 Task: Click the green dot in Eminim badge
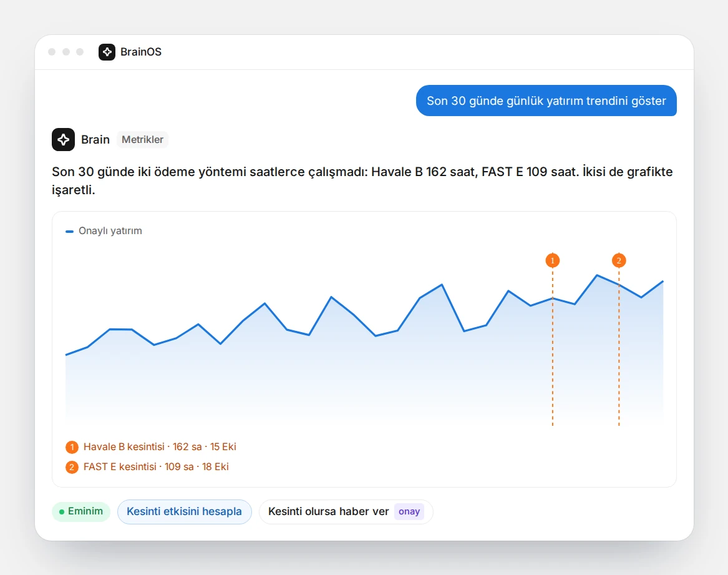click(62, 512)
